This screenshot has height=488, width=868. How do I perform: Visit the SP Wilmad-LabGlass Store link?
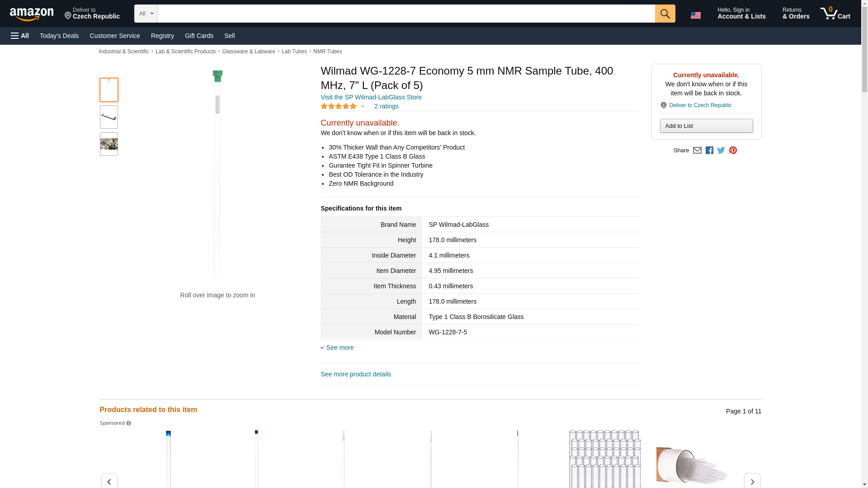[x=371, y=97]
